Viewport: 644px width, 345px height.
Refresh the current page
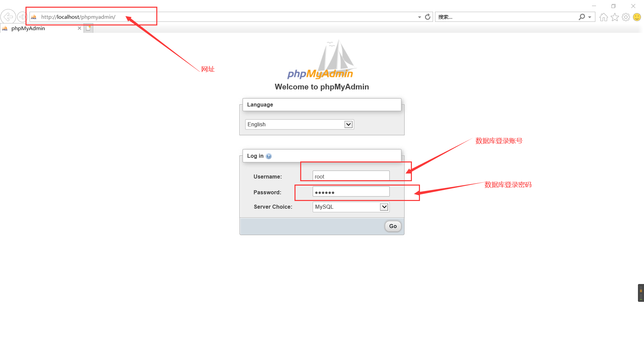tap(427, 16)
